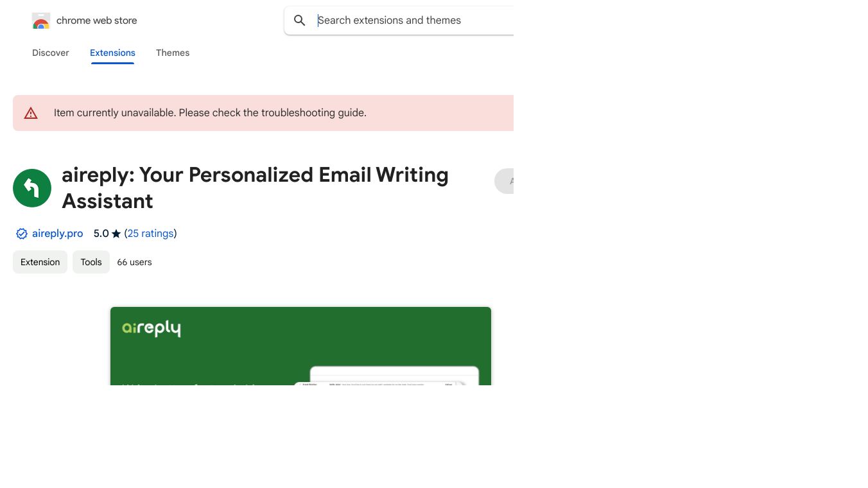This screenshot has height=488, width=868.
Task: Click the green aireply arrow extension icon
Action: point(32,188)
